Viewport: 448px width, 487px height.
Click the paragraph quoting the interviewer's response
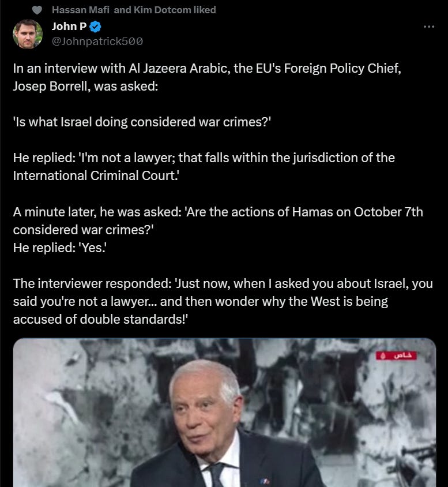(223, 301)
